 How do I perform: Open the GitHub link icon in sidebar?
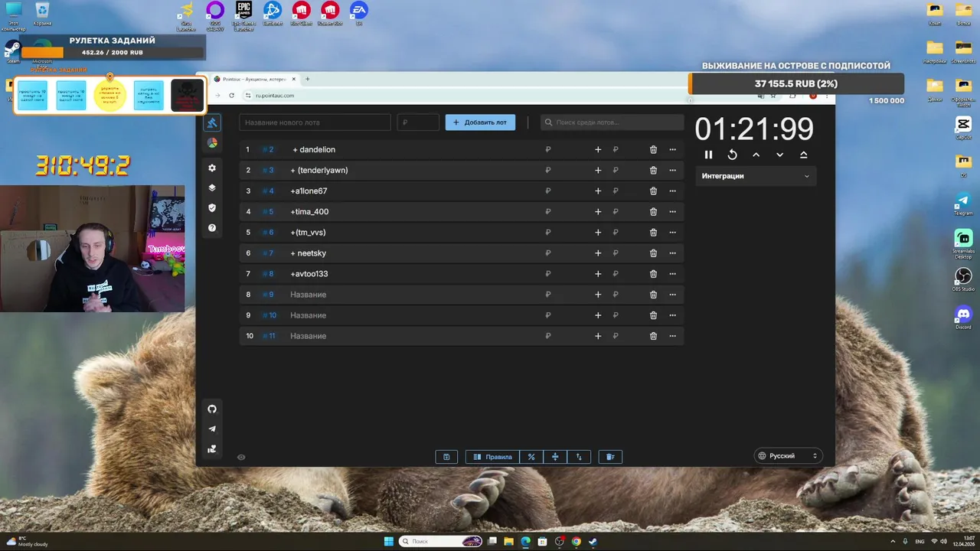[212, 409]
